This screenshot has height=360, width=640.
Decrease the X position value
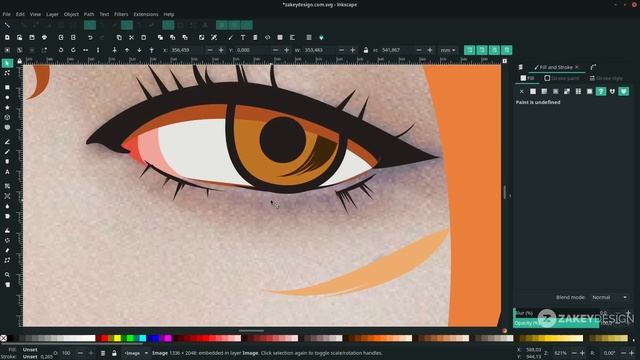(x=210, y=50)
